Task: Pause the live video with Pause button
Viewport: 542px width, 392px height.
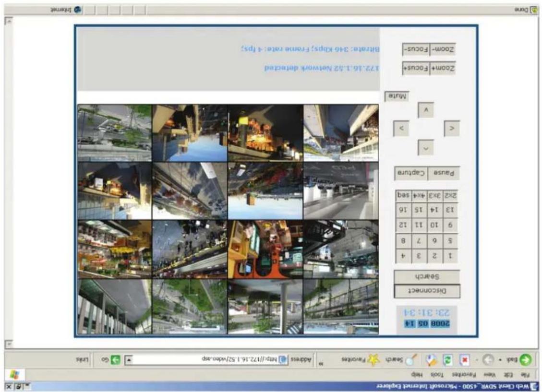Action: tap(444, 173)
